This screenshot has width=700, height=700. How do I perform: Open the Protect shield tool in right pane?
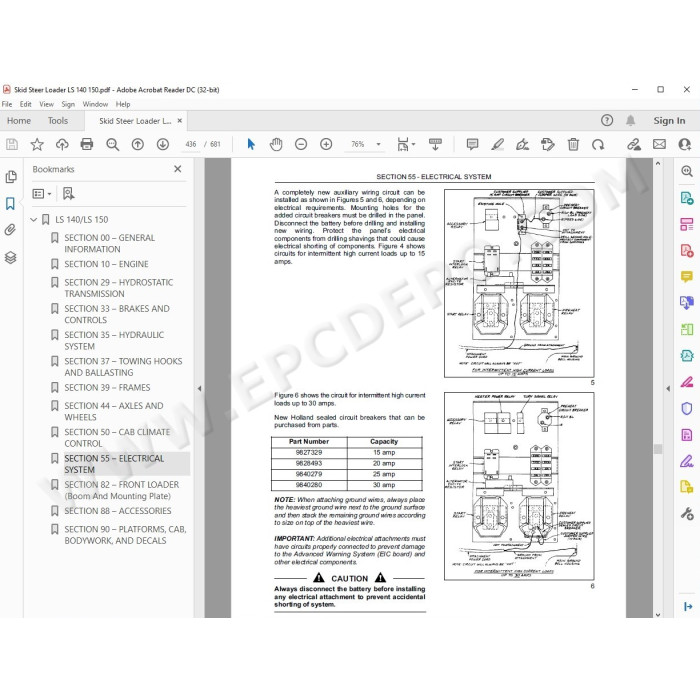[687, 408]
